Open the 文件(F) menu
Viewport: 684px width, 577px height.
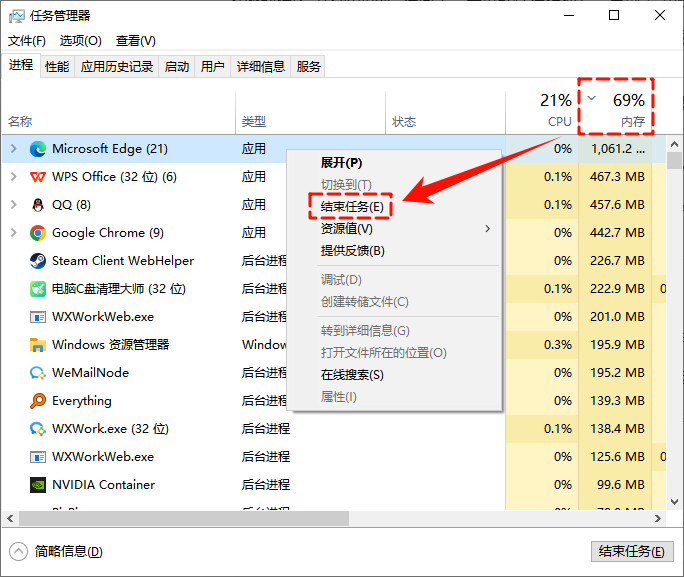click(27, 41)
